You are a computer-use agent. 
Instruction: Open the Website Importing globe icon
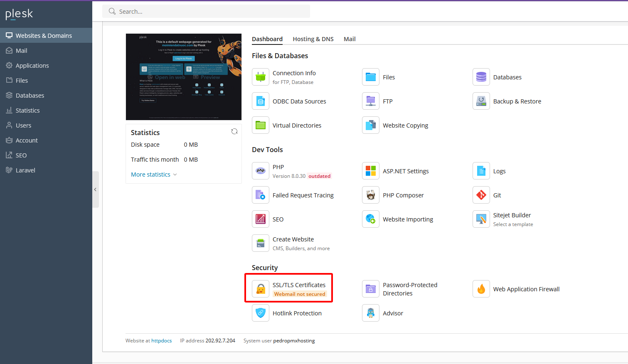pos(371,219)
